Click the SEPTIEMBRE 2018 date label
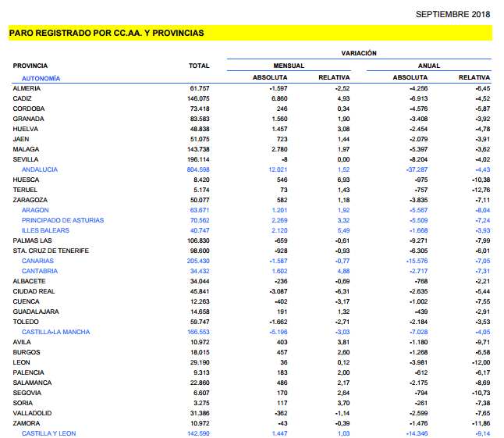 [453, 15]
